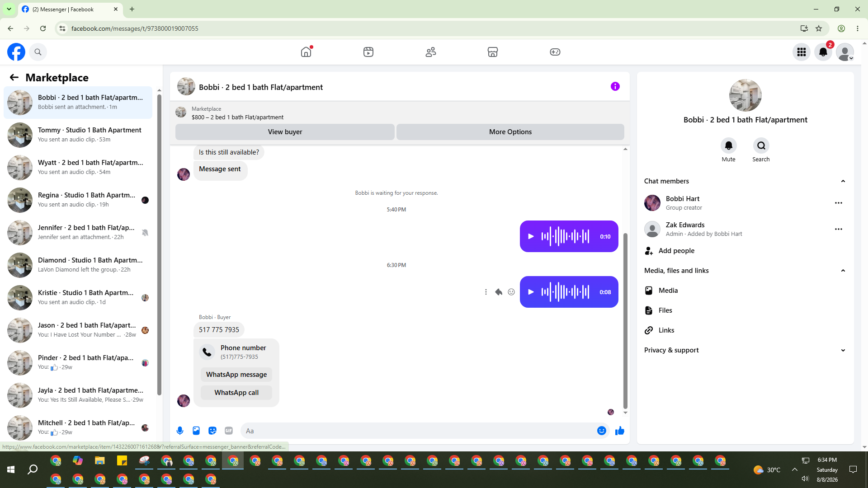Choose a GIF icon
This screenshot has height=488, width=868.
pos(229,431)
